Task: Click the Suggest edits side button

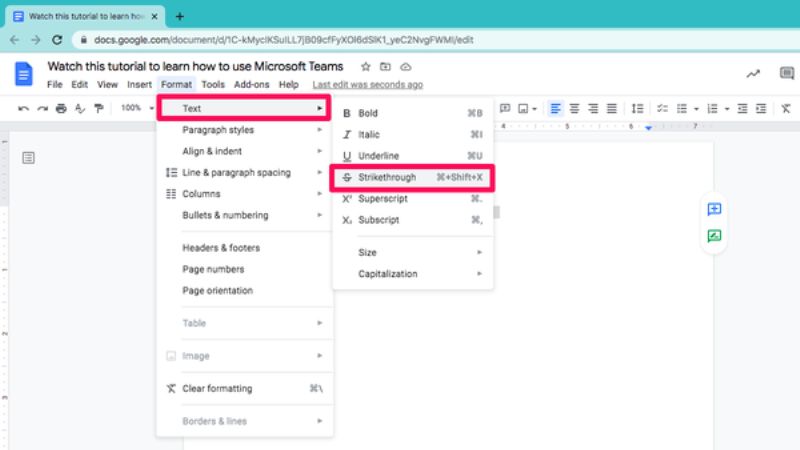Action: [714, 236]
